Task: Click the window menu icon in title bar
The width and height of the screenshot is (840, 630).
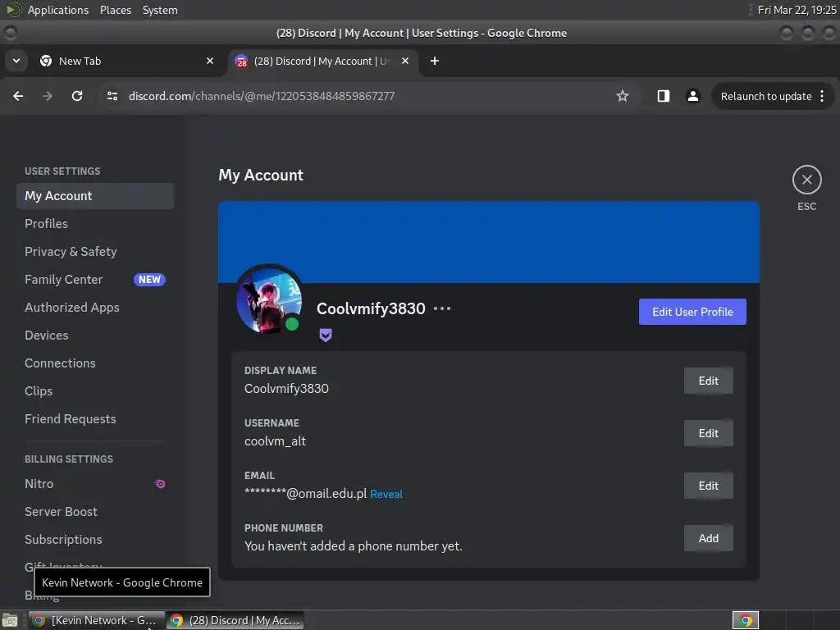Action: pyautogui.click(x=10, y=33)
